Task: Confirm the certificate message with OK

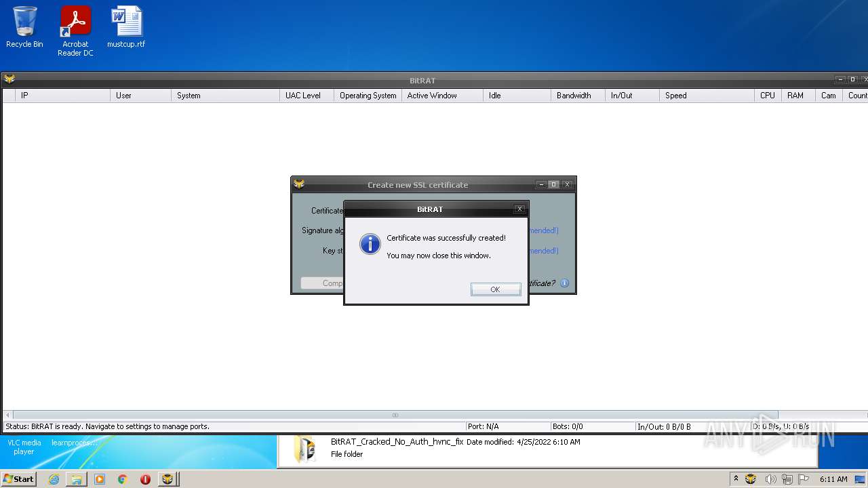Action: coord(496,289)
